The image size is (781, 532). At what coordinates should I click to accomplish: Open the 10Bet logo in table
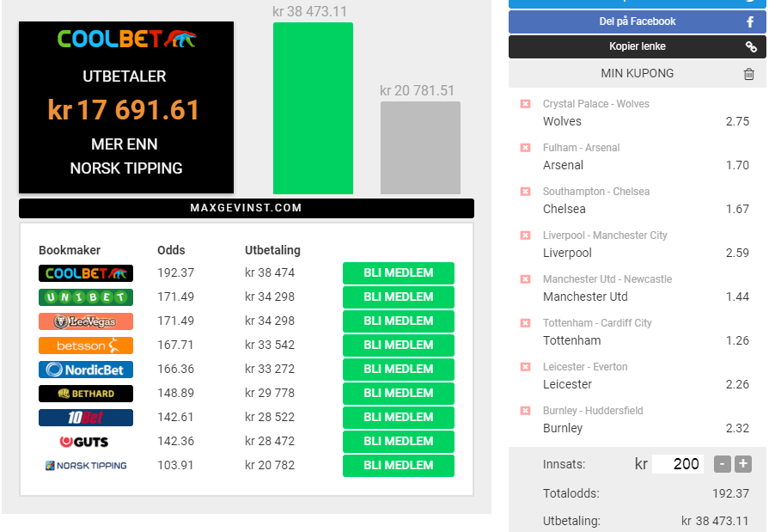tap(86, 418)
